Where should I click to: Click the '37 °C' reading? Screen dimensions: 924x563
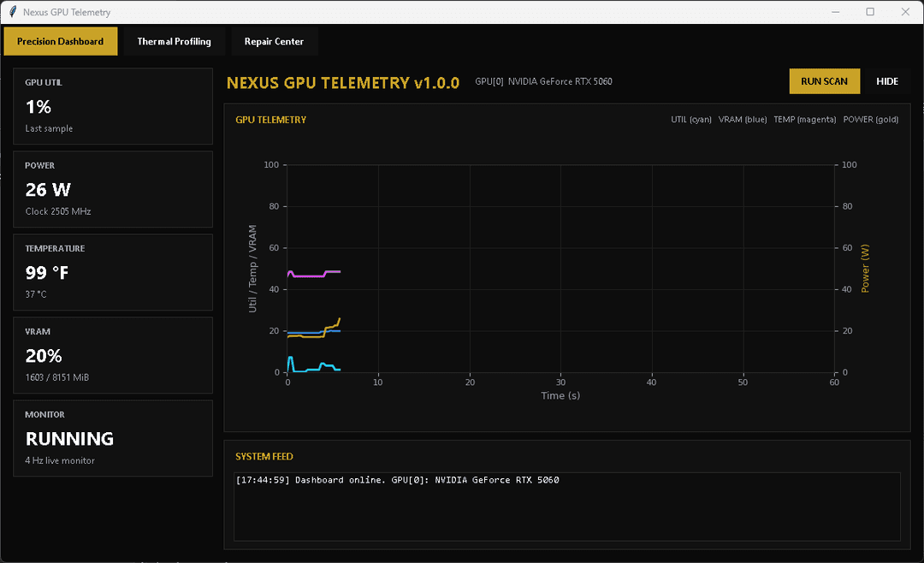click(36, 294)
